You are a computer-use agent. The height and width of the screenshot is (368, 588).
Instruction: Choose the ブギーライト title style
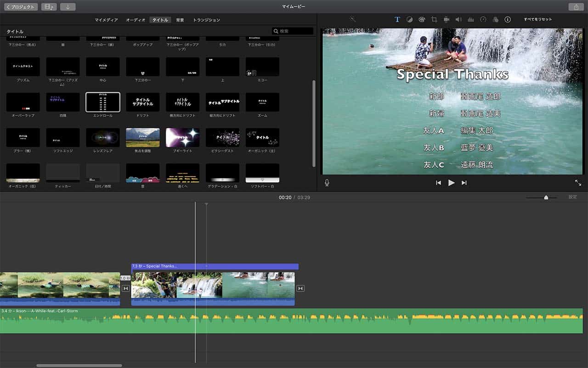pos(183,138)
